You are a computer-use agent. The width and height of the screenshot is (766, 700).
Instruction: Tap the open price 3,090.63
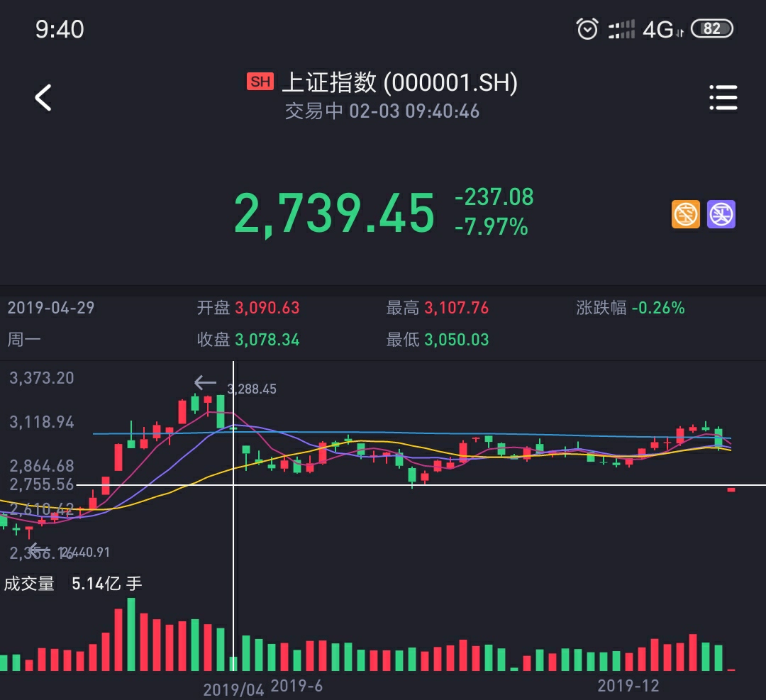point(267,308)
